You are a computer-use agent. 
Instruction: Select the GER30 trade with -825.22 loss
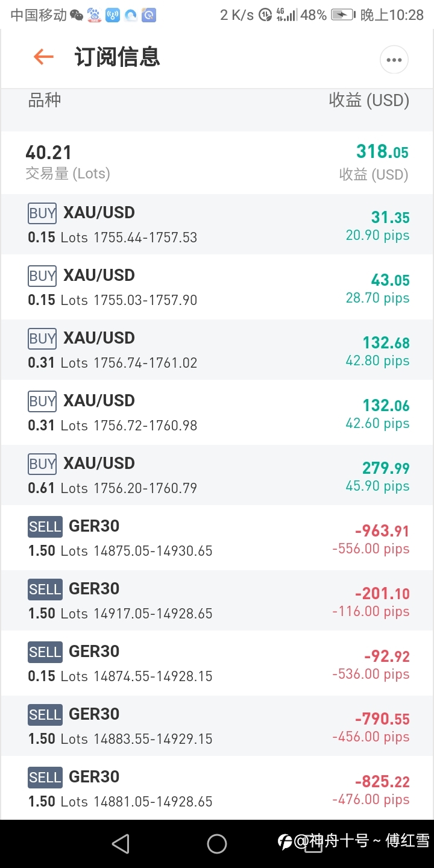217,788
